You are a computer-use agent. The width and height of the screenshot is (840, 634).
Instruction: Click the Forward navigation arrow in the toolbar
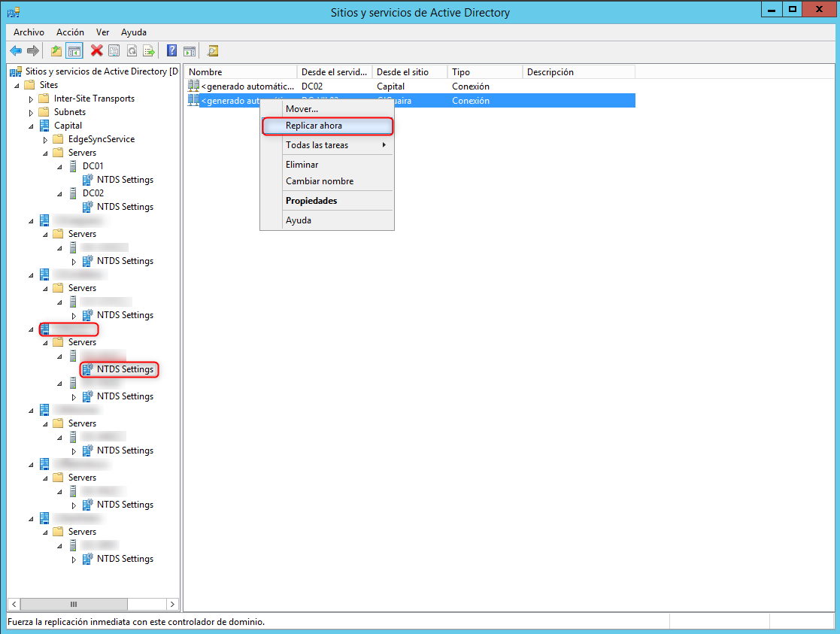point(34,50)
